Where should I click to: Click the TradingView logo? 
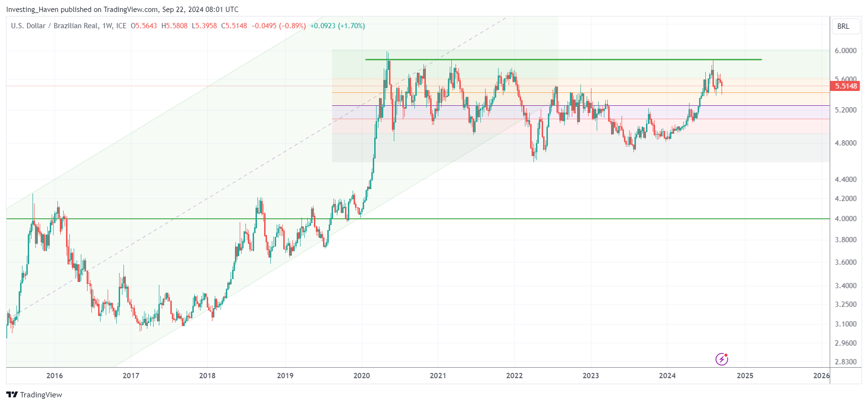tap(34, 394)
